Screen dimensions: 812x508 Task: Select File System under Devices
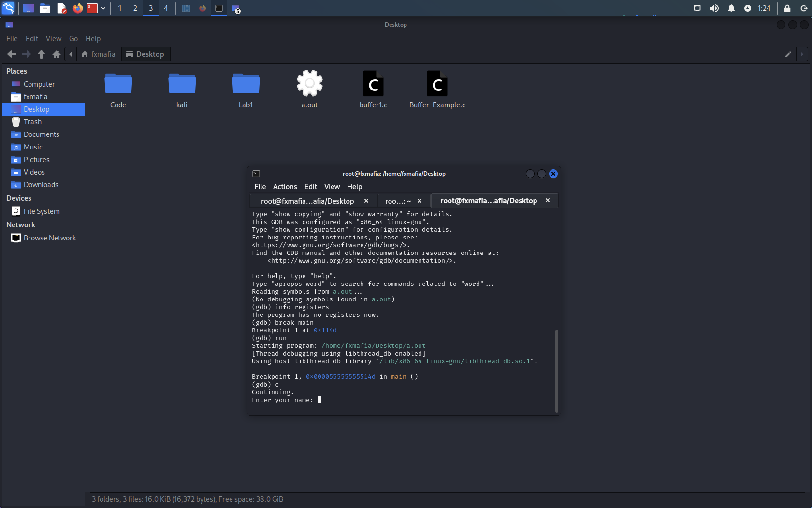(x=43, y=211)
